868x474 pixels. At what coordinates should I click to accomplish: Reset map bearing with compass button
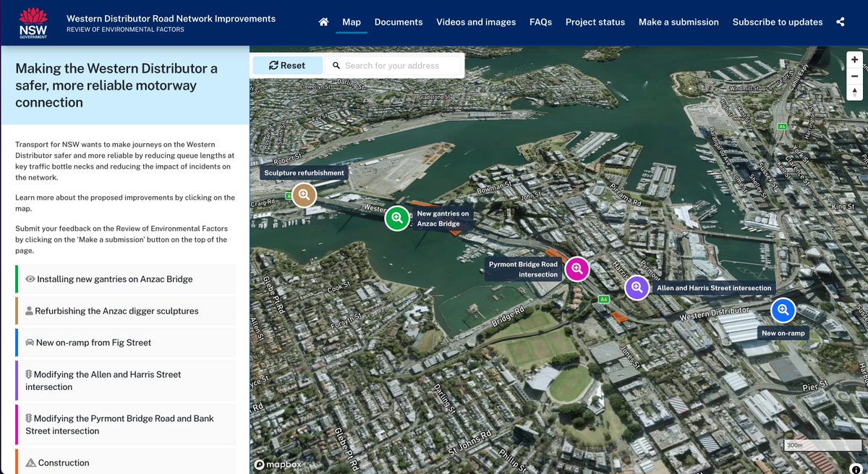(854, 92)
